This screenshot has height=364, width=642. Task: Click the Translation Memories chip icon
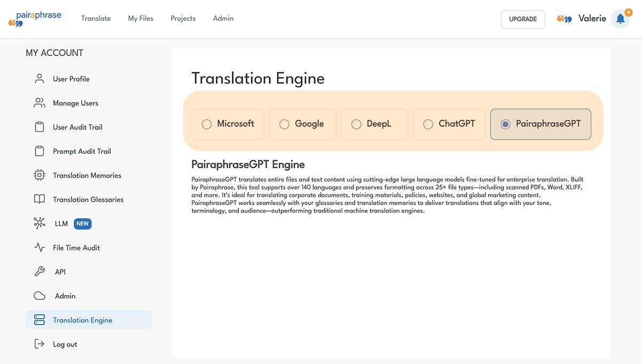click(40, 175)
